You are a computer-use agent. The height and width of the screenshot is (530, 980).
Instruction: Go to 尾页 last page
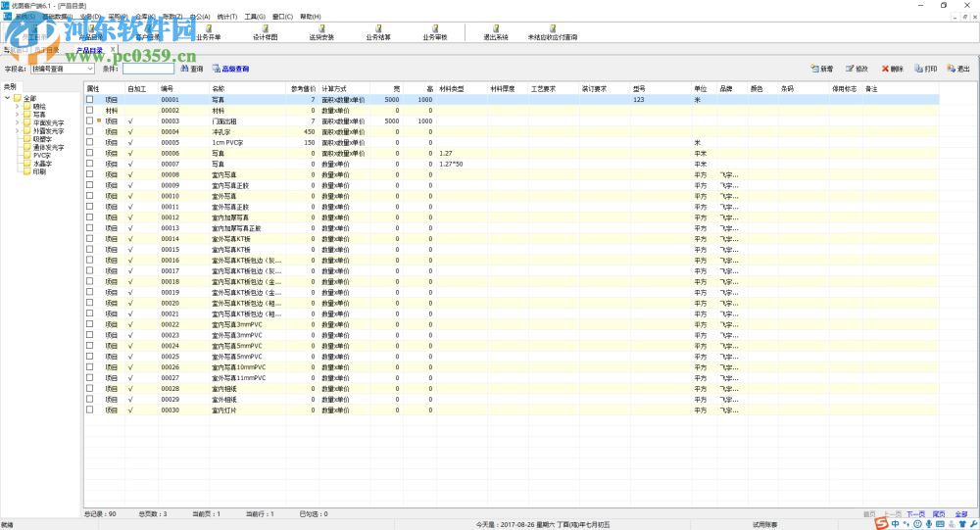[939, 513]
